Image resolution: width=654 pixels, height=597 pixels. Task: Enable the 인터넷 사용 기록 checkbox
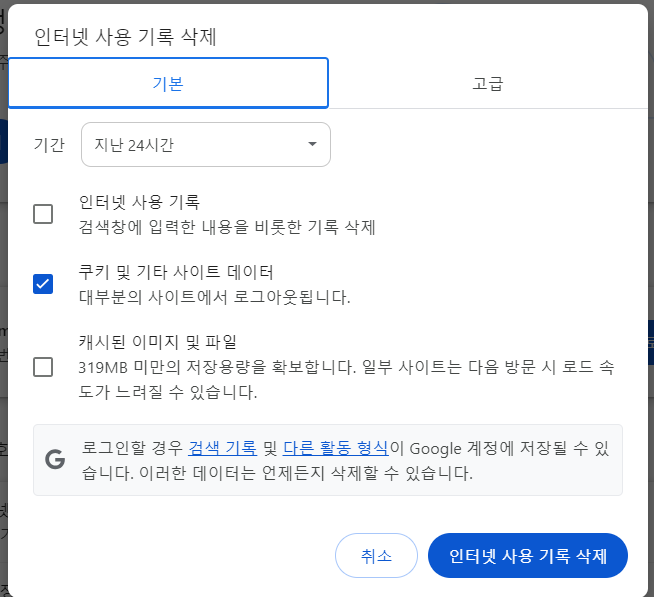[x=43, y=214]
